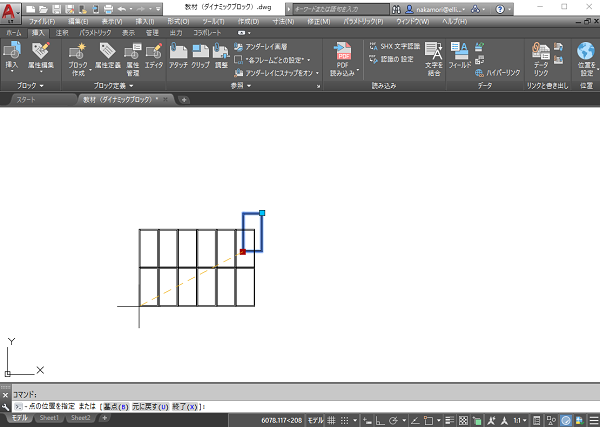Toggle polar tracking in status bar

pos(393,420)
